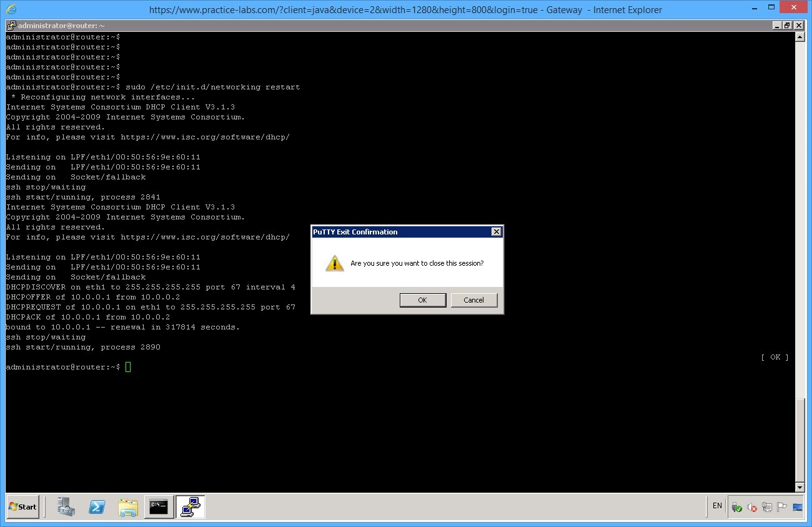Click the Safely Remove Hardware tray icon

(x=737, y=507)
